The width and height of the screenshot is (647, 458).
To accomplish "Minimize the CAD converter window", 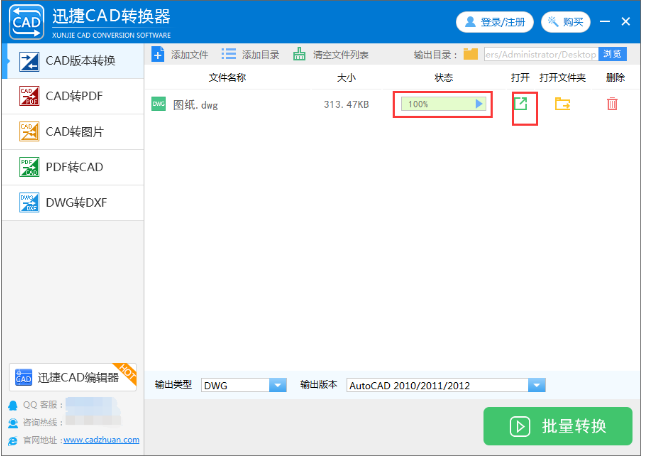I will point(605,21).
